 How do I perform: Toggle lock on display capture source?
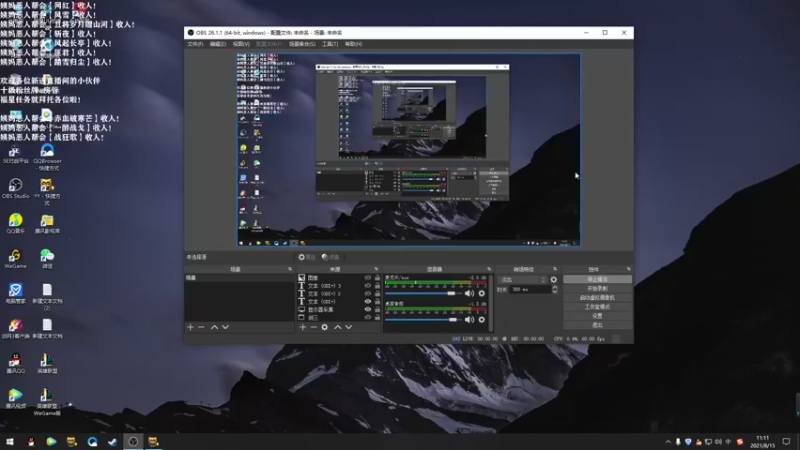coord(377,310)
